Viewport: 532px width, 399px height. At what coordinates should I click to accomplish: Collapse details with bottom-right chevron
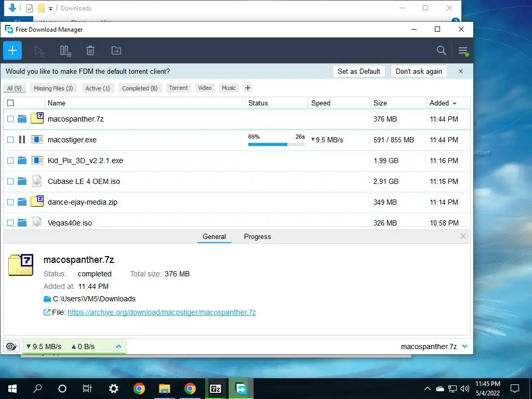[465, 347]
